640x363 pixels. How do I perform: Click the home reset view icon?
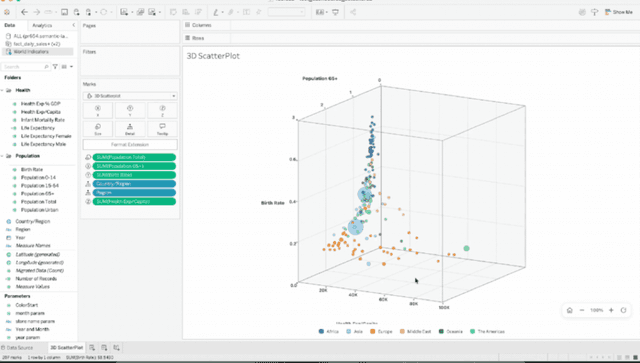click(570, 310)
